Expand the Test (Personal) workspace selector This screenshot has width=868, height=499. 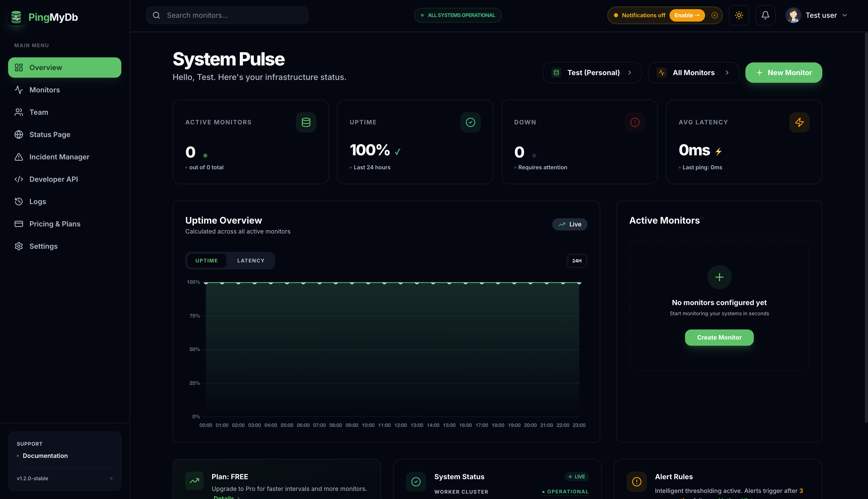coord(591,72)
